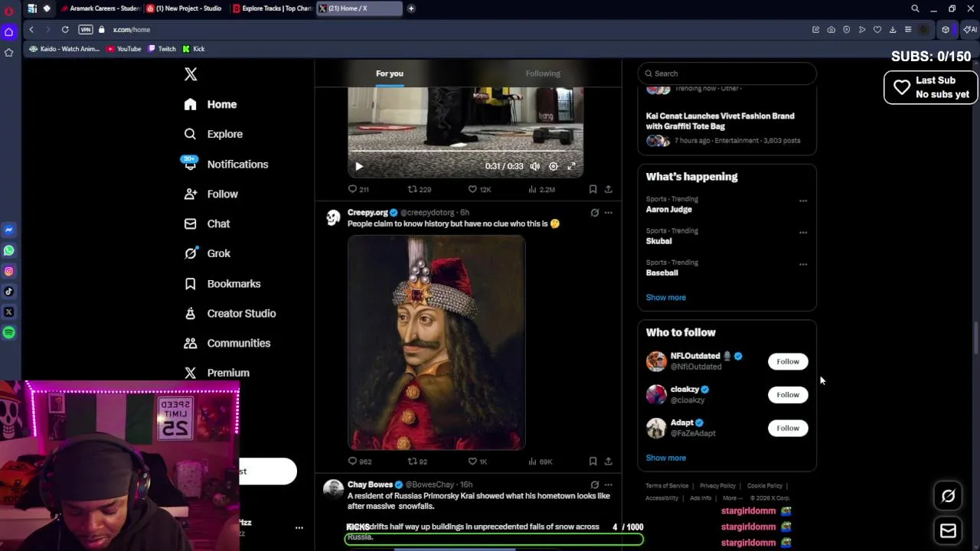Show more under Who to follow
Image resolution: width=980 pixels, height=551 pixels.
[x=665, y=458]
